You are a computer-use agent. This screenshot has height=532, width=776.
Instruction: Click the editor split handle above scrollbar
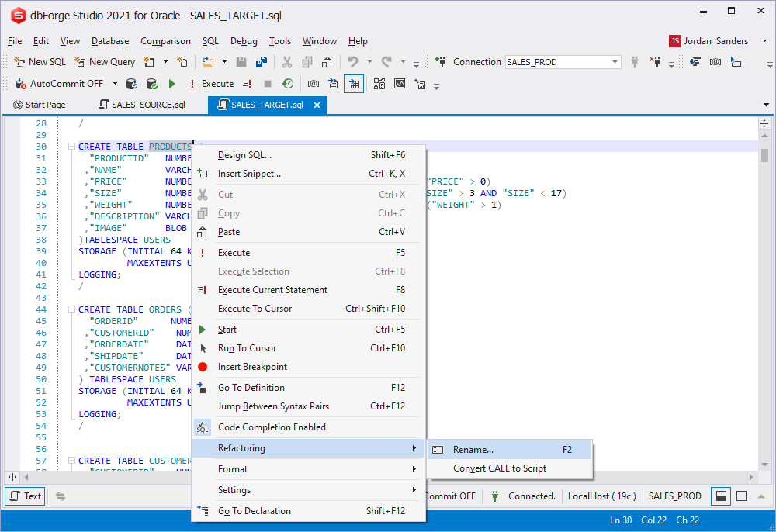tap(764, 123)
